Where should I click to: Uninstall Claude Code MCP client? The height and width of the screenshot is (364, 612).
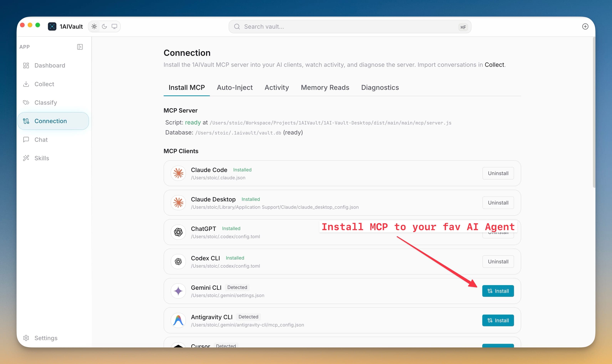point(498,173)
